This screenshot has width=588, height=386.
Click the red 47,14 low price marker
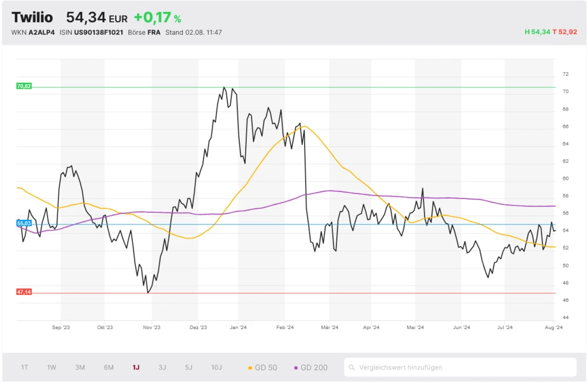point(24,292)
